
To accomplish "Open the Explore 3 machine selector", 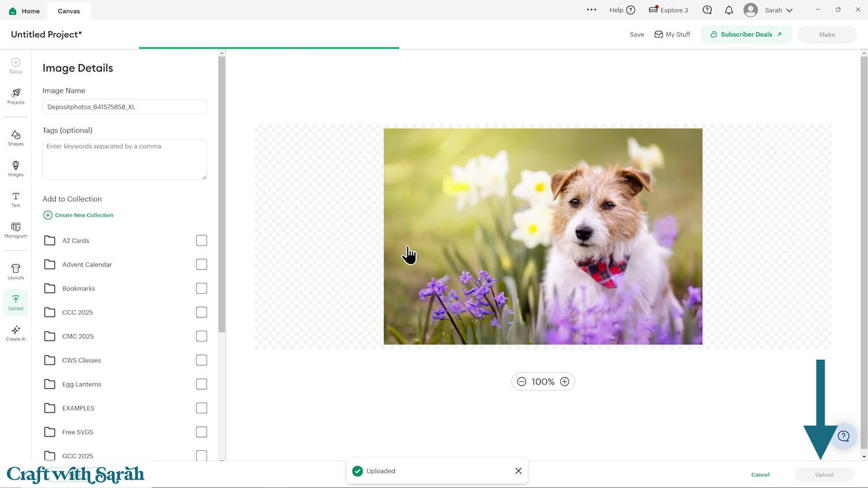I will pyautogui.click(x=668, y=10).
